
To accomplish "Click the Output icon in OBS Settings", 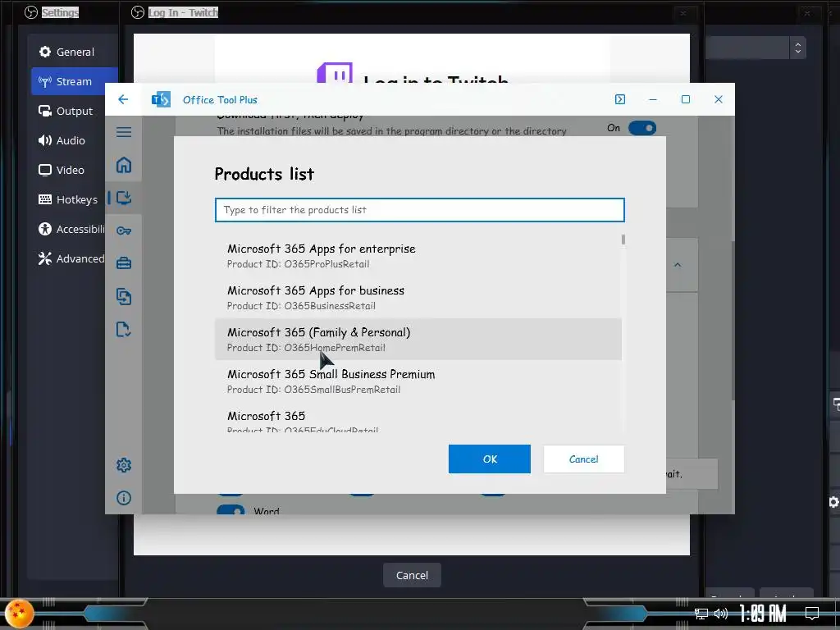I will click(x=45, y=111).
